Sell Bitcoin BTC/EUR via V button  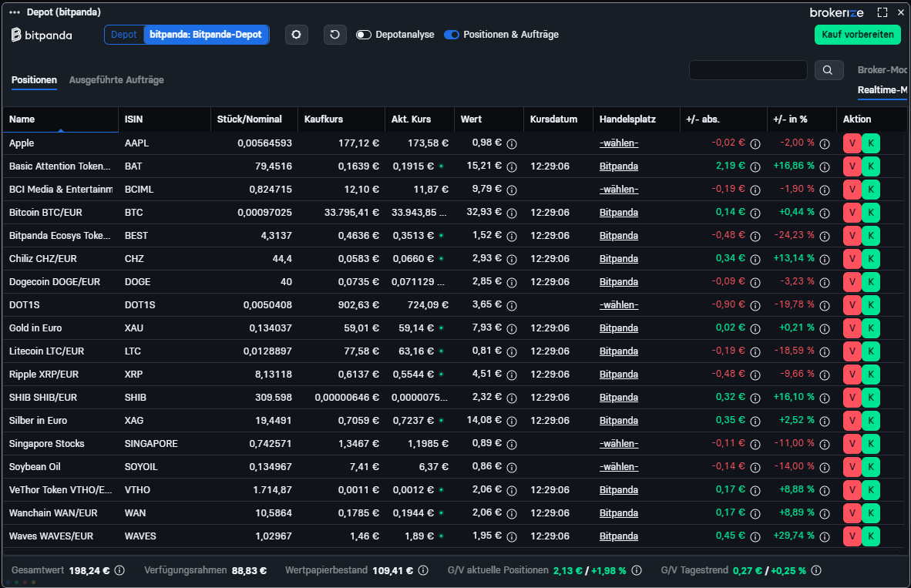(852, 213)
